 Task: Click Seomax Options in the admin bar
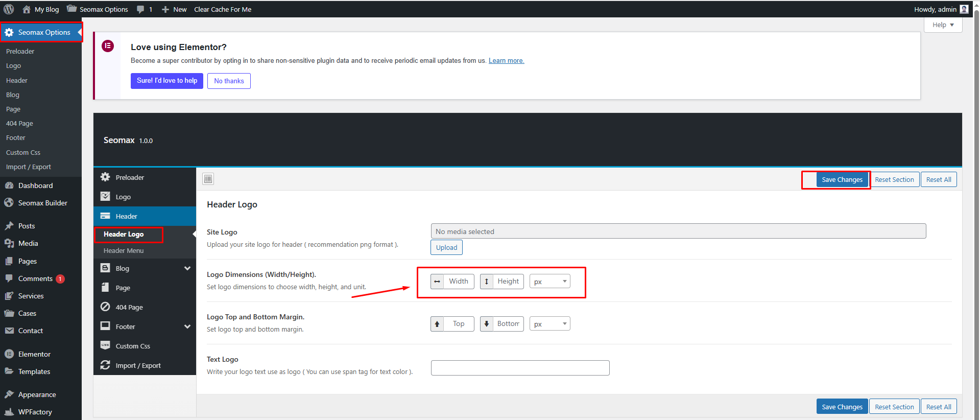(98, 9)
